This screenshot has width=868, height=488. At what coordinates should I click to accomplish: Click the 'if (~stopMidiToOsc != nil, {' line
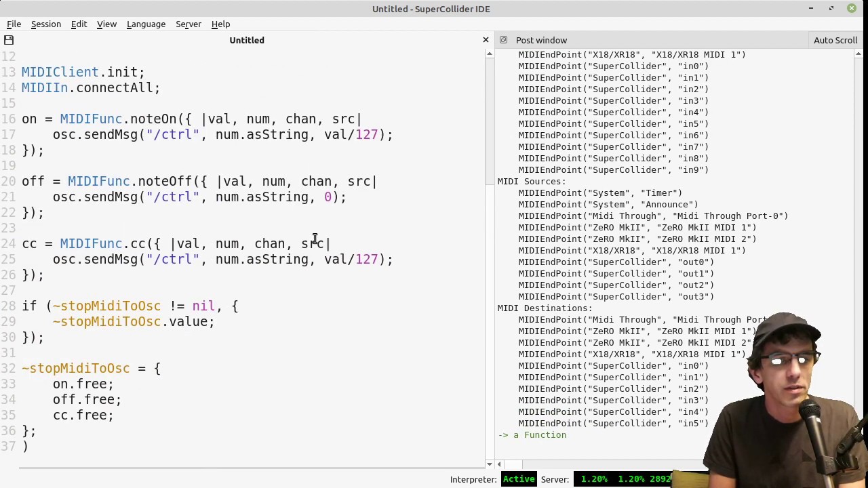(130, 306)
